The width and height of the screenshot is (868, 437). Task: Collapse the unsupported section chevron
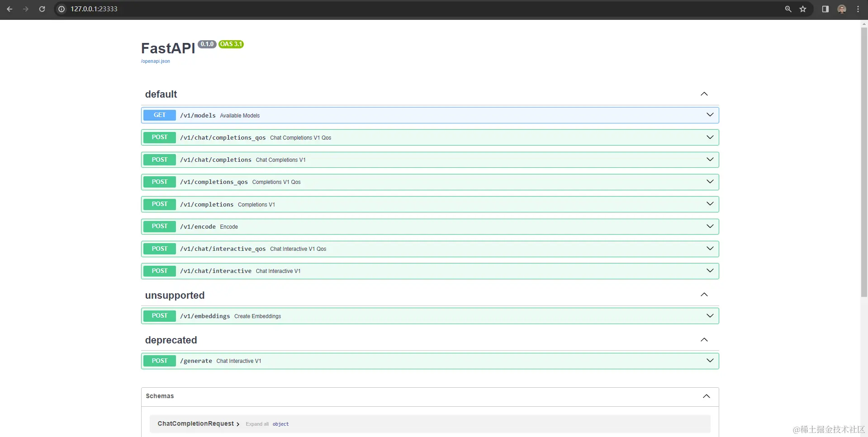[704, 295]
